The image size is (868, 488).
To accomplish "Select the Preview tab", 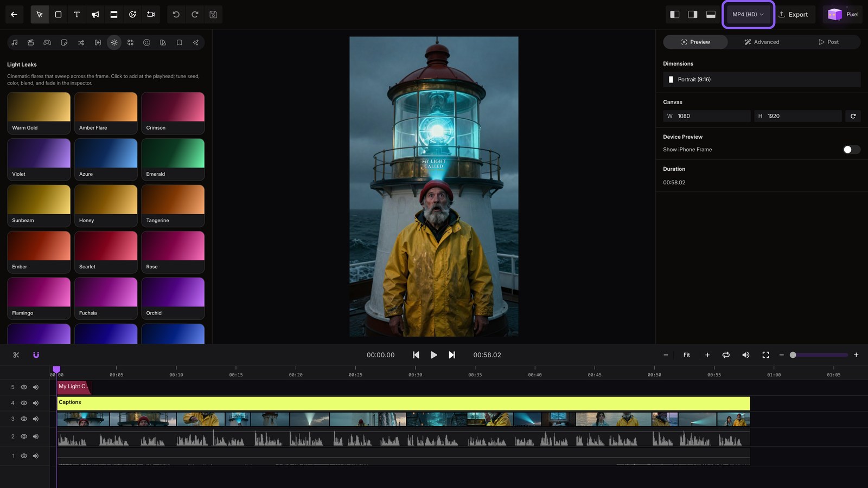I will pyautogui.click(x=695, y=42).
